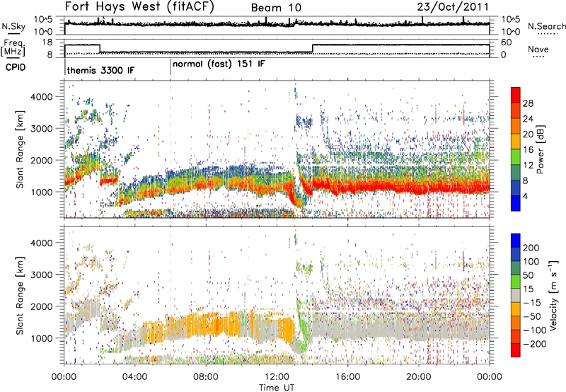This screenshot has width=566, height=392.
Task: Select the 'N.Search' legend label
Action: [x=547, y=26]
